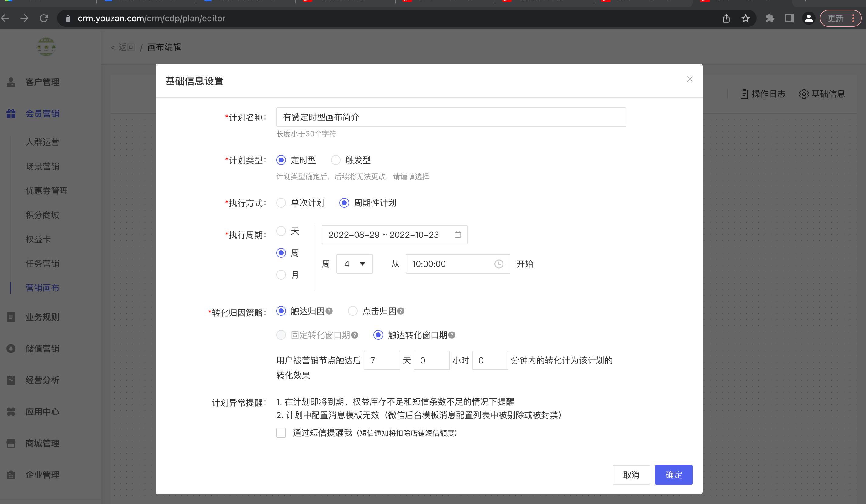This screenshot has height=504, width=866.
Task: Click the address bar URL
Action: point(151,18)
